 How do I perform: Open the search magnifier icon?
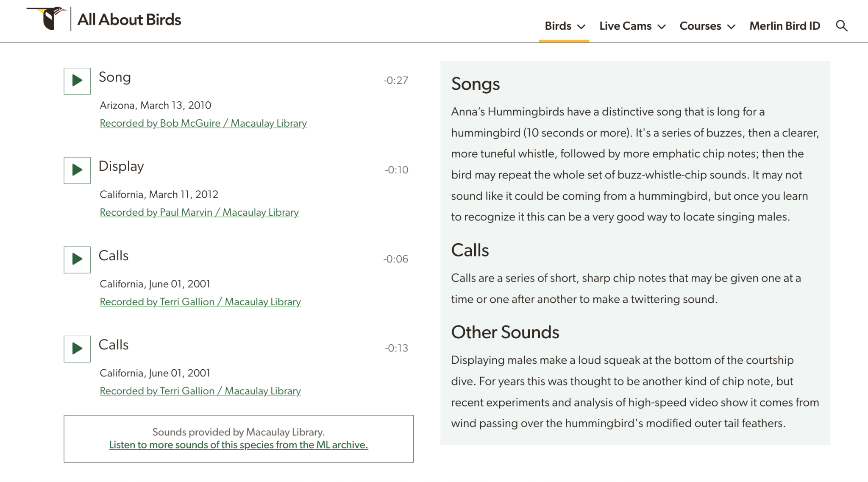841,26
